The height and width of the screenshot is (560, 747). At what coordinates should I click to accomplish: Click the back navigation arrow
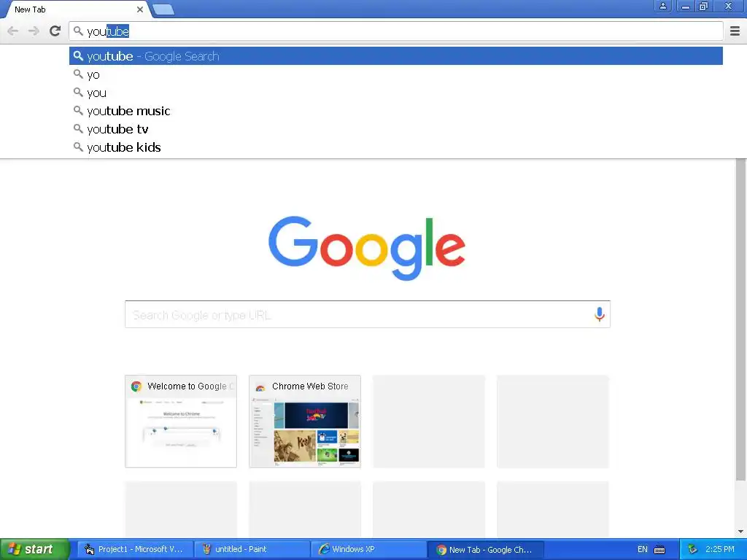tap(13, 31)
